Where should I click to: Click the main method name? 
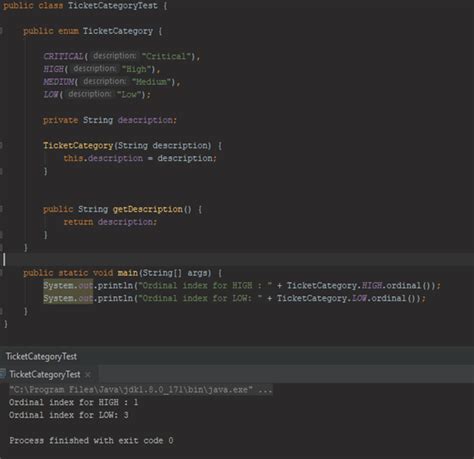coord(128,273)
